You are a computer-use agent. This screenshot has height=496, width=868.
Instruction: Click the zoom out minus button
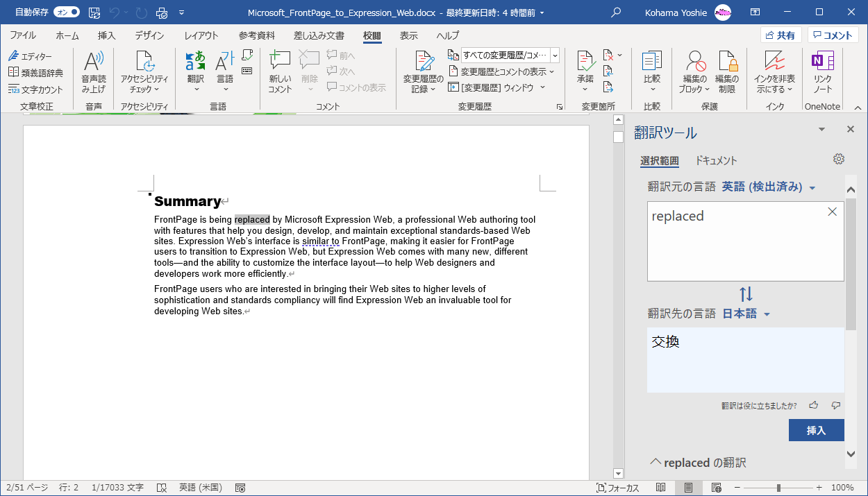(x=737, y=488)
